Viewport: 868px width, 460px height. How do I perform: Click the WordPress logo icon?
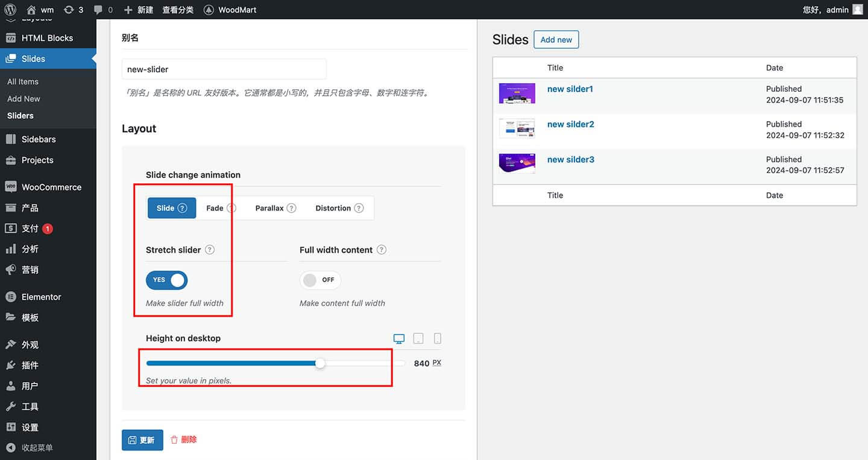(10, 10)
